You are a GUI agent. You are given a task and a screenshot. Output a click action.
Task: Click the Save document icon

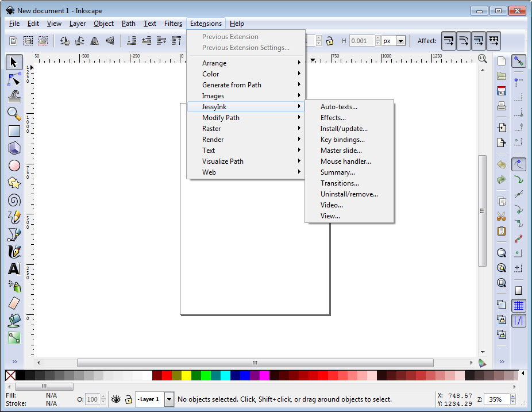click(501, 91)
